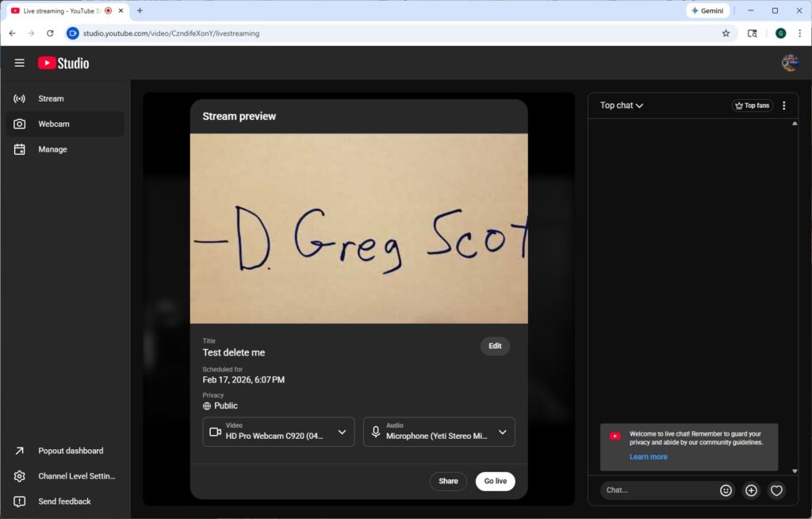Screen dimensions: 812x519
Task: Open the Manage section icon
Action: click(19, 148)
